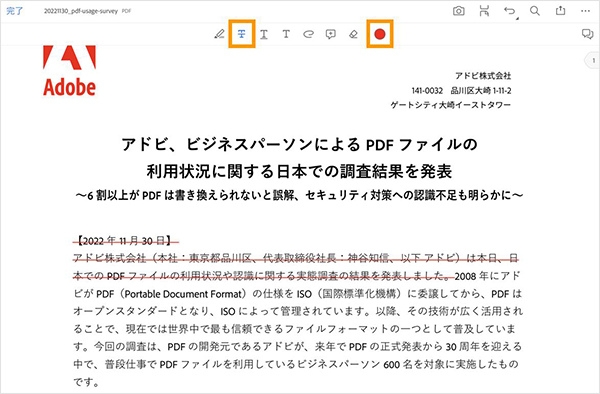
Task: Open the camera scan icon
Action: tap(458, 11)
